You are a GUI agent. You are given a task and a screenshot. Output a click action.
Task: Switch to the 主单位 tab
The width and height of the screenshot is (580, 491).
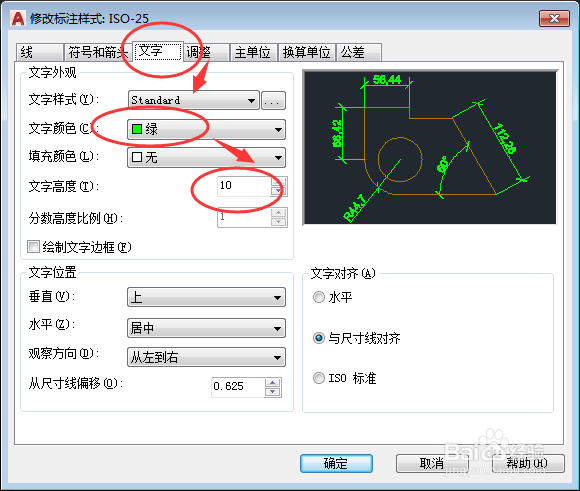tap(253, 52)
